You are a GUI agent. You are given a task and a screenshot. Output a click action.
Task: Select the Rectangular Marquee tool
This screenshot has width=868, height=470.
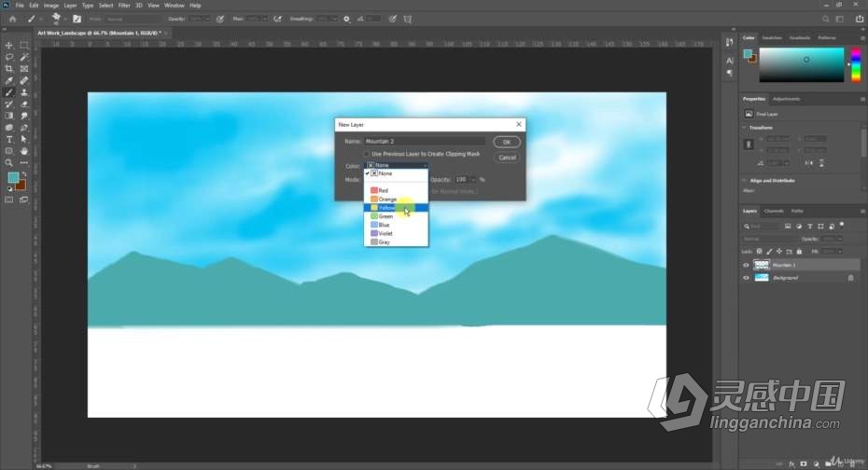(24, 45)
